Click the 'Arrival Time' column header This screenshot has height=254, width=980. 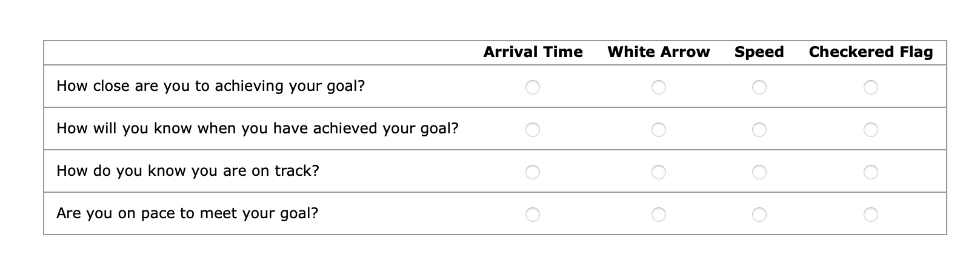click(x=533, y=52)
